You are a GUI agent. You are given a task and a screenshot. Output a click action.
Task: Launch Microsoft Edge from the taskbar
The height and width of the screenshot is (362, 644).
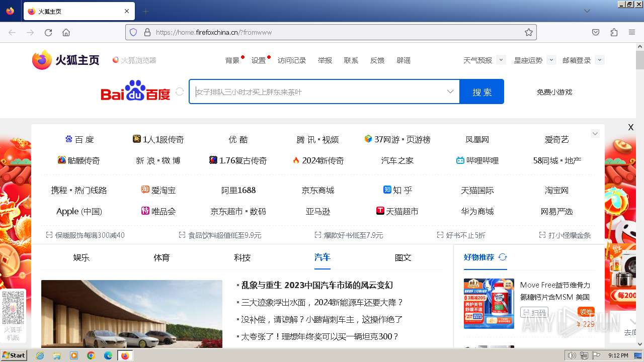click(x=108, y=355)
